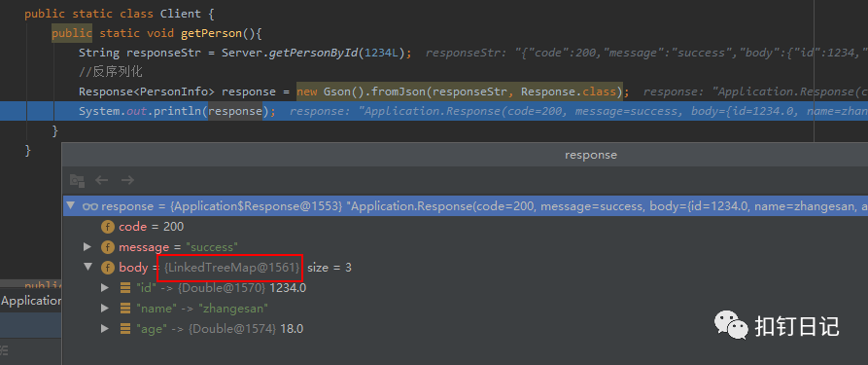The image size is (868, 365).
Task: Select the code = 200 row
Action: tap(465, 227)
